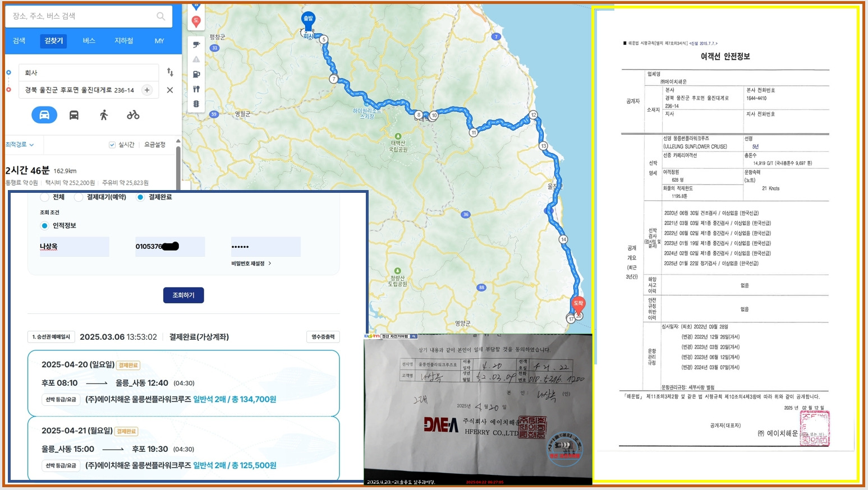Screen dimensions: 868x490
Task: Click the 영수증출력 receipt button
Action: [x=323, y=337]
